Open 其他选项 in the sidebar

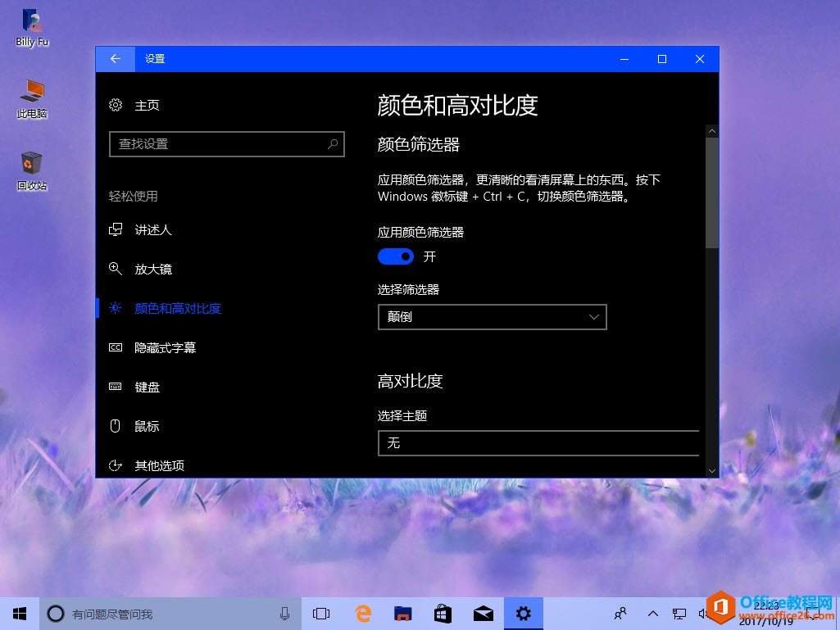click(159, 465)
